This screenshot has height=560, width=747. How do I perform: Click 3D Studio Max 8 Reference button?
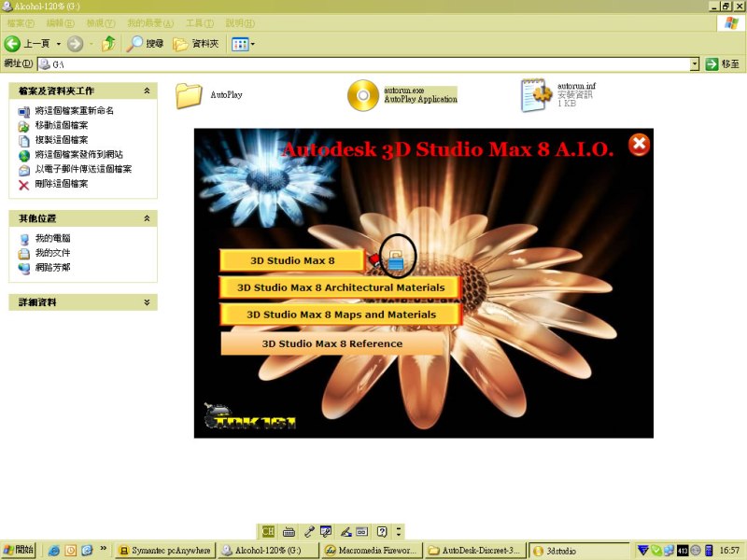(332, 343)
